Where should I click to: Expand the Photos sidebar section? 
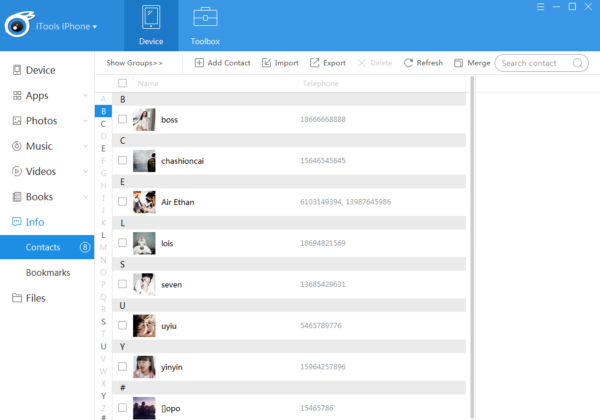(85, 121)
